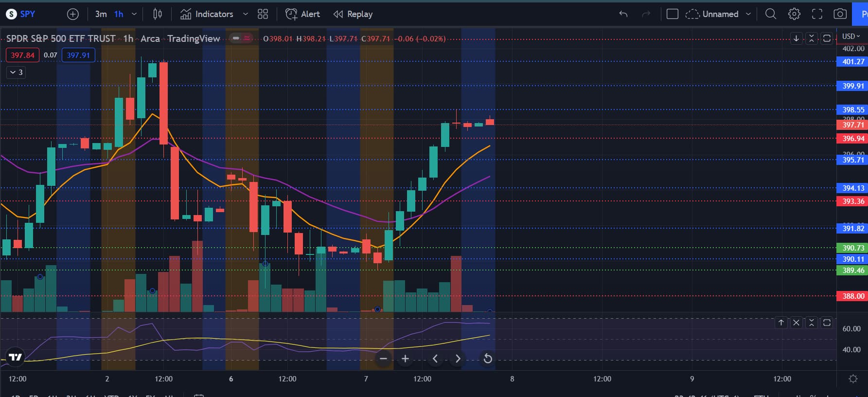This screenshot has height=397, width=868.
Task: Reset the chart view
Action: click(x=487, y=359)
